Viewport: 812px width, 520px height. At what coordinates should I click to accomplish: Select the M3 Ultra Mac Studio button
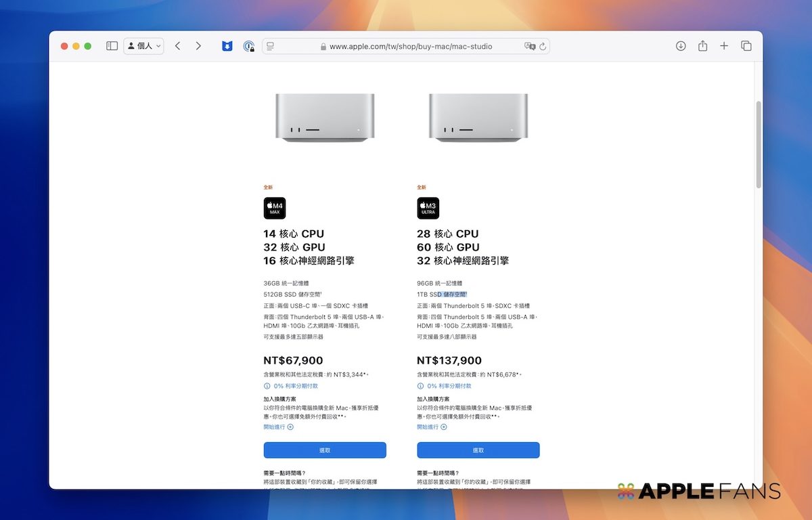click(478, 450)
